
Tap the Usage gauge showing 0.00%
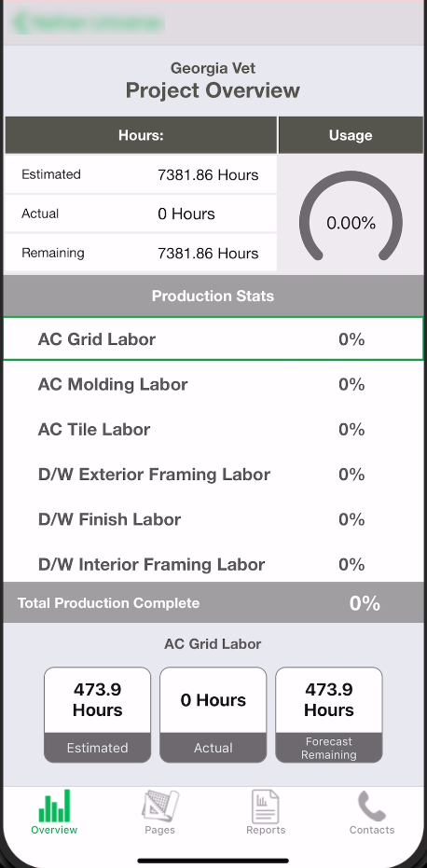point(351,217)
